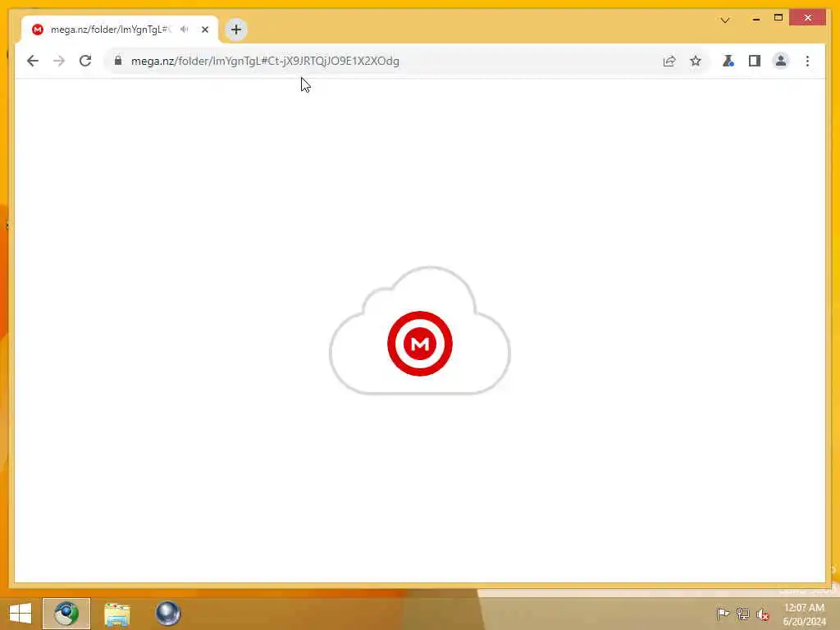
Task: Open a new tab with the plus button
Action: pos(235,30)
